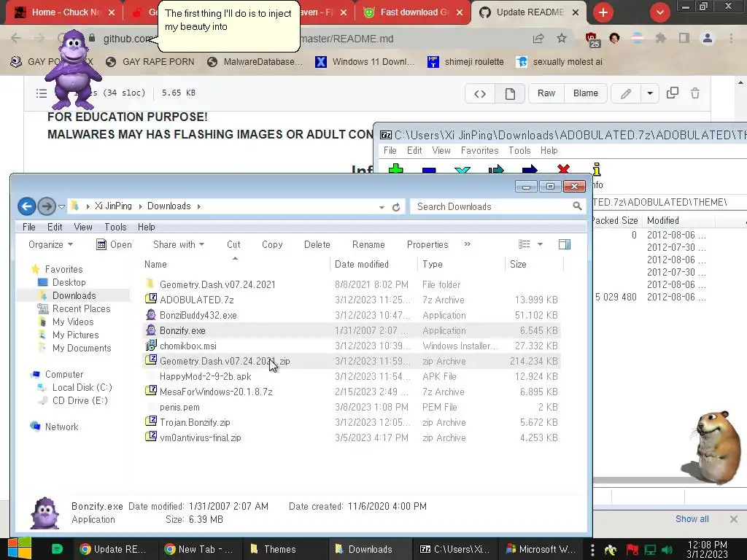Click Rename in the Explorer toolbar
Image resolution: width=747 pixels, height=560 pixels.
coord(368,245)
